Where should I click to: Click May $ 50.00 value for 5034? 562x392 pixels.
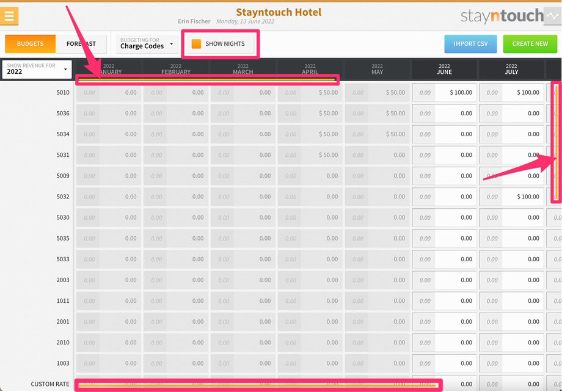point(395,134)
